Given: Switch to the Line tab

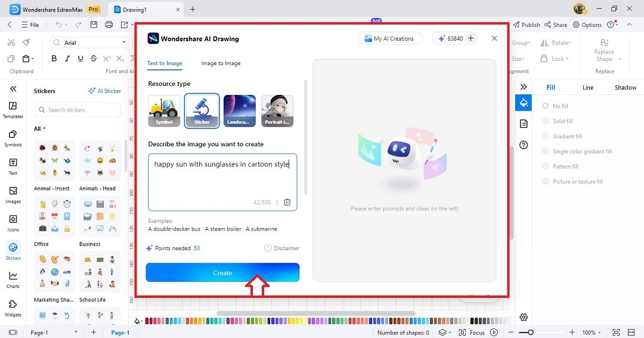Looking at the screenshot, I should click(x=588, y=87).
